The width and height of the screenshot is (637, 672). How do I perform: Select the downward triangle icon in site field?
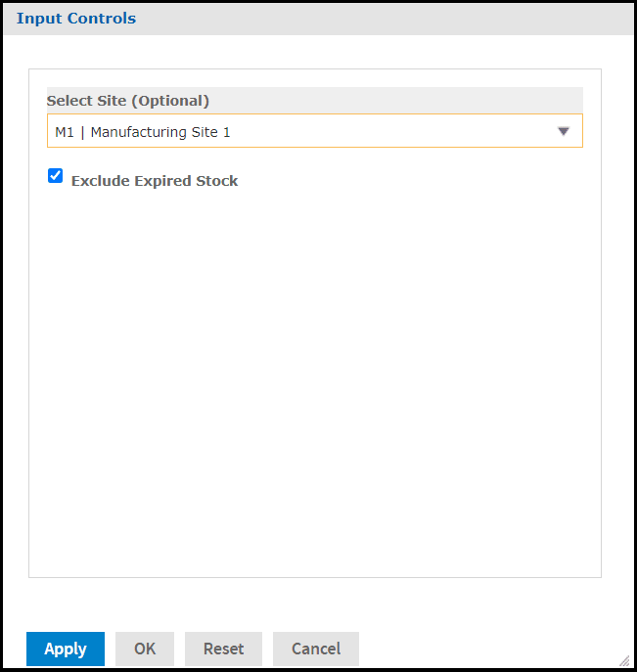[563, 131]
